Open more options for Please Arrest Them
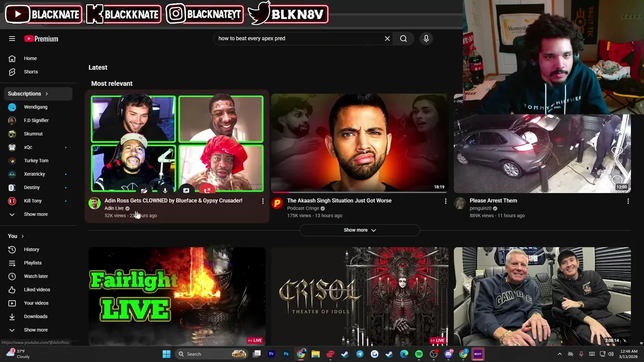This screenshot has height=362, width=644. click(628, 201)
